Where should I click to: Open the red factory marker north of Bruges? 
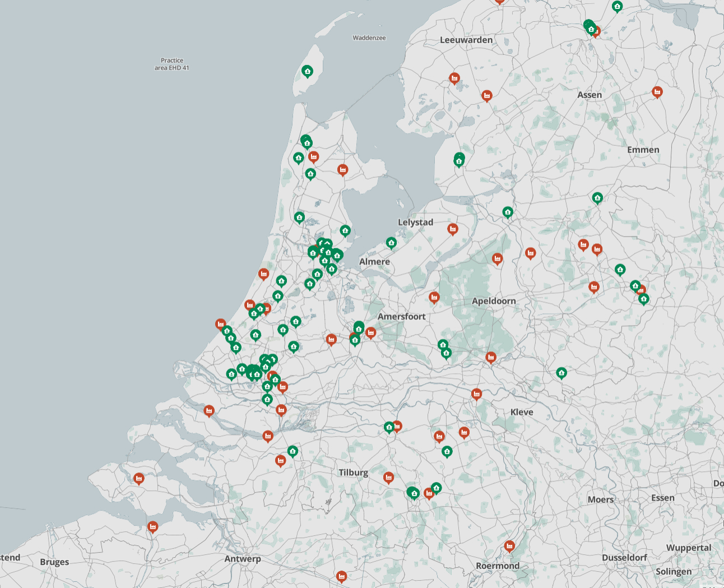[152, 527]
